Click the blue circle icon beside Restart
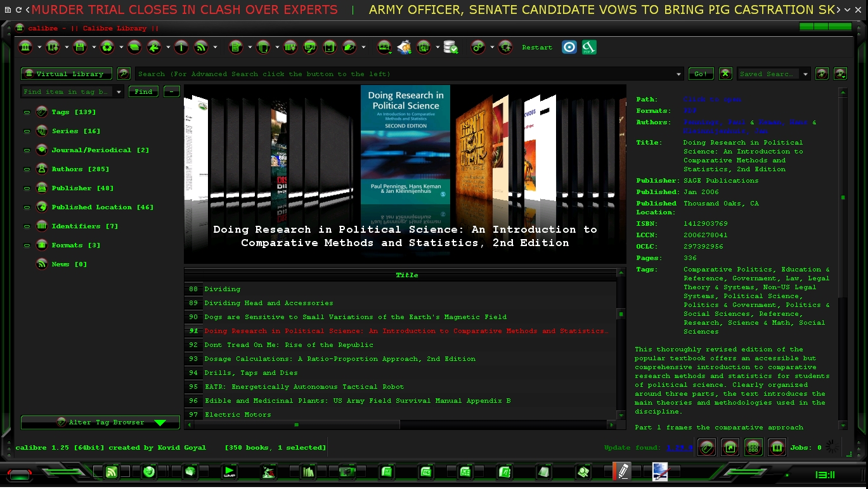Screen dimensions: 868x489 pyautogui.click(x=569, y=47)
